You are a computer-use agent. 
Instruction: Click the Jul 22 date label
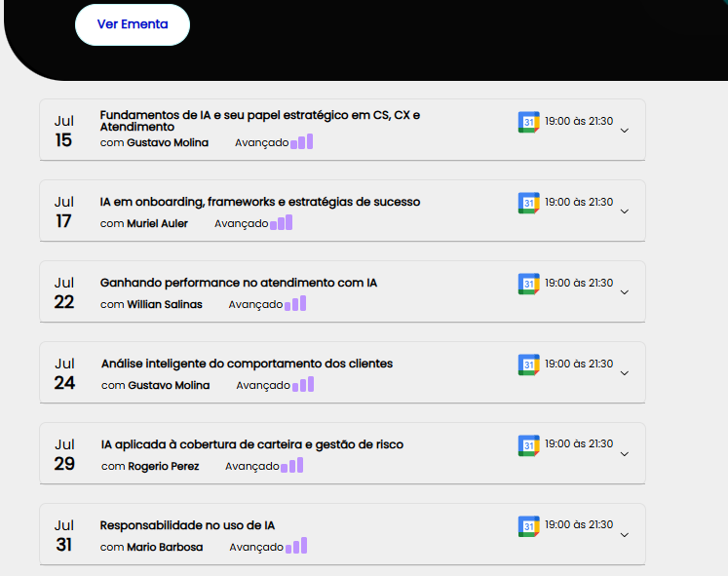pos(63,293)
